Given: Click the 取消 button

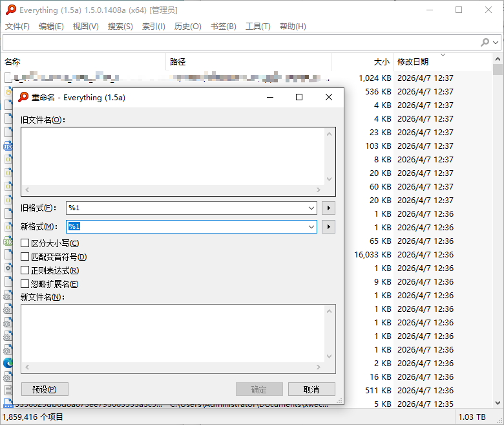Looking at the screenshot, I should point(311,389).
